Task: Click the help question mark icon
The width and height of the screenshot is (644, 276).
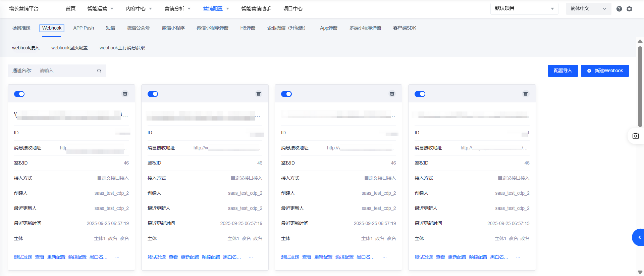Action: point(619,9)
